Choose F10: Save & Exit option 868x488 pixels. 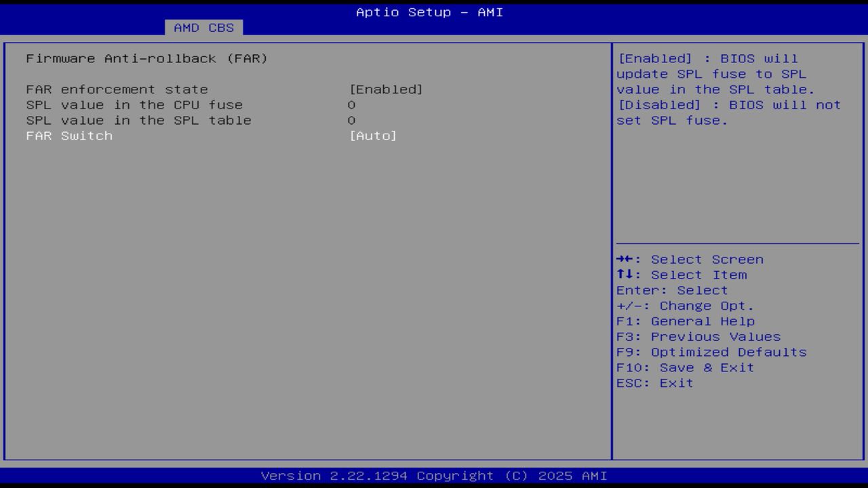686,367
